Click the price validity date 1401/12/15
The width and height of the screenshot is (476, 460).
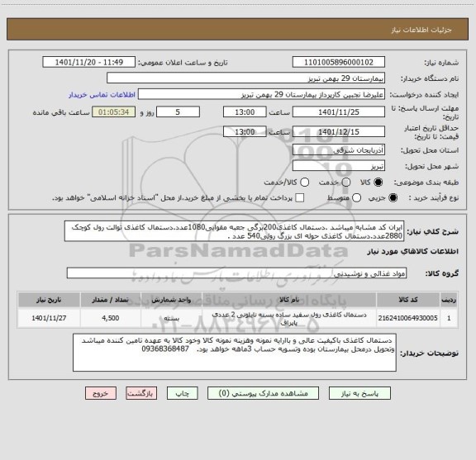click(x=339, y=131)
